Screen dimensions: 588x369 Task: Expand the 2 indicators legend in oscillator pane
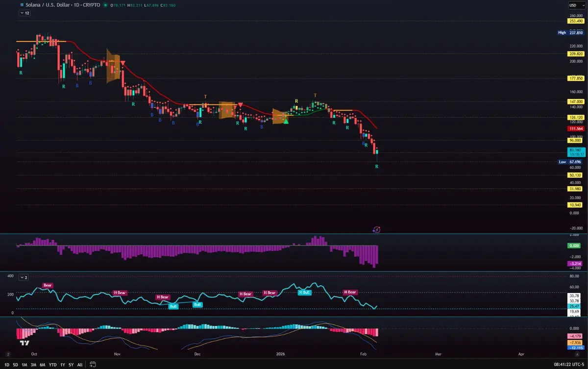point(24,277)
